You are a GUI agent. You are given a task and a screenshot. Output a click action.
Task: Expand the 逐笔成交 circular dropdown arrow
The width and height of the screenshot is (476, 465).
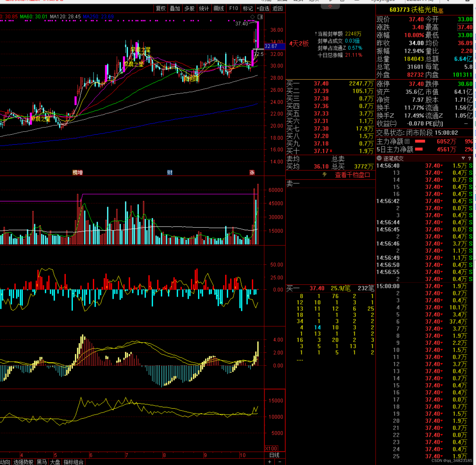379,158
